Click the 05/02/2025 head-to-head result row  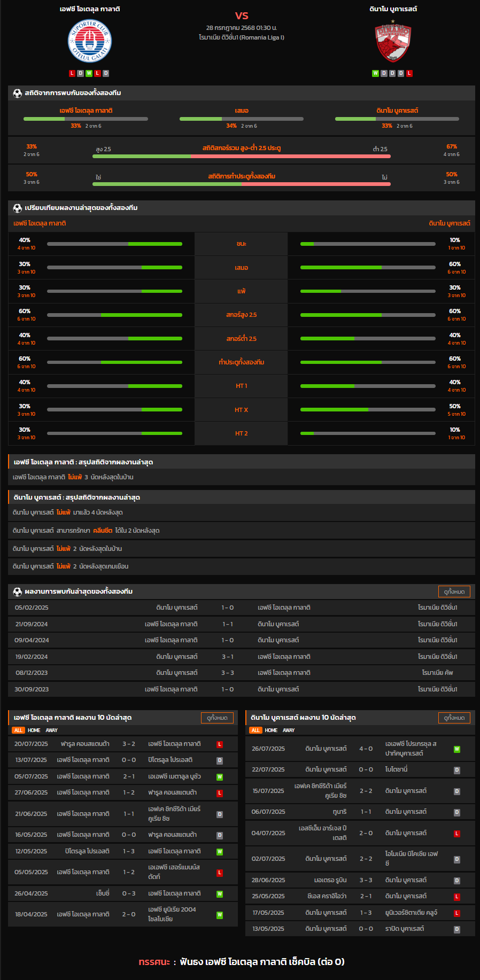point(242,608)
